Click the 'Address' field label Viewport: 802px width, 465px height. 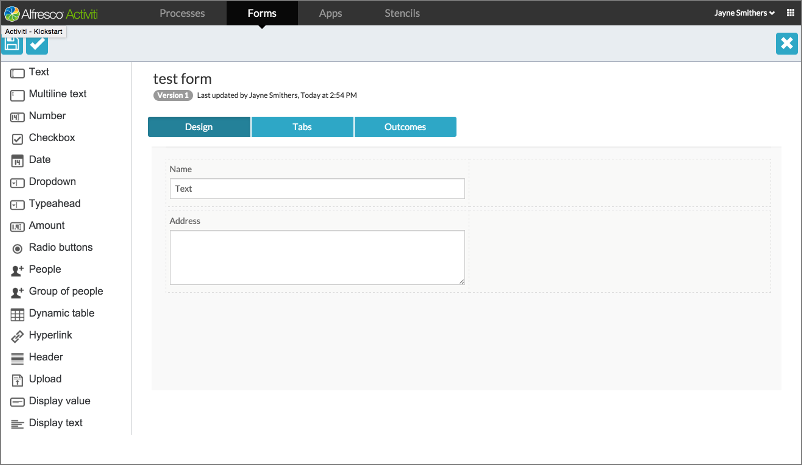(x=185, y=221)
